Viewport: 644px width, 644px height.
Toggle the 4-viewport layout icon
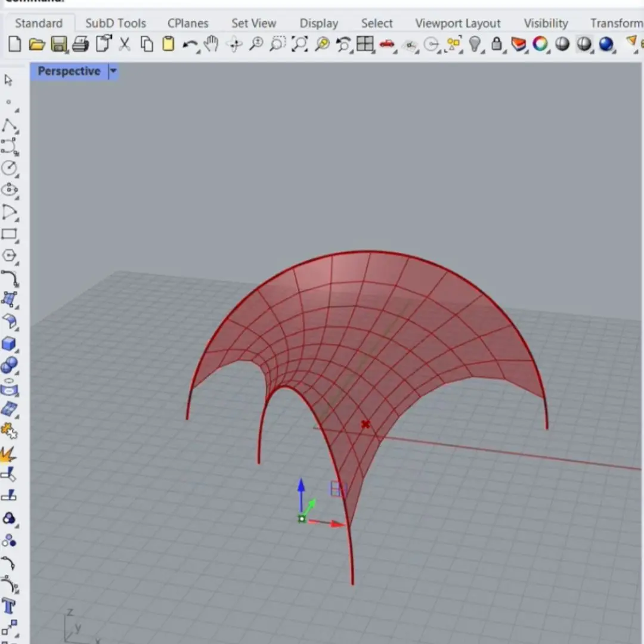pos(364,45)
